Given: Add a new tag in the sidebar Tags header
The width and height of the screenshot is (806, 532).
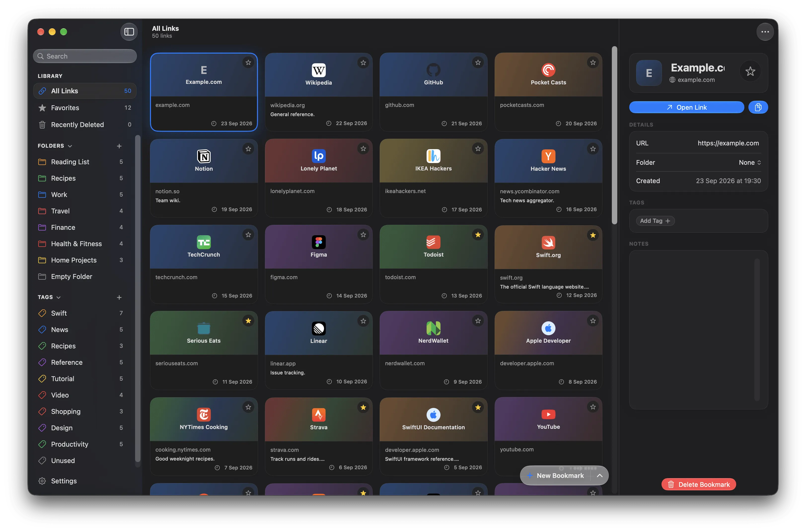Looking at the screenshot, I should (x=119, y=297).
